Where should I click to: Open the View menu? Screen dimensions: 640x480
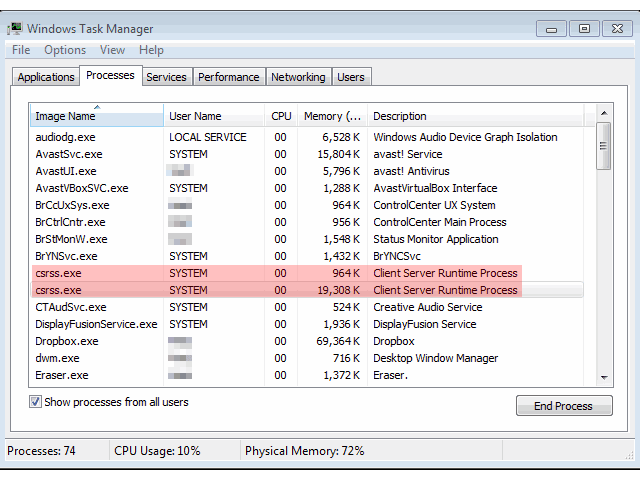click(112, 50)
